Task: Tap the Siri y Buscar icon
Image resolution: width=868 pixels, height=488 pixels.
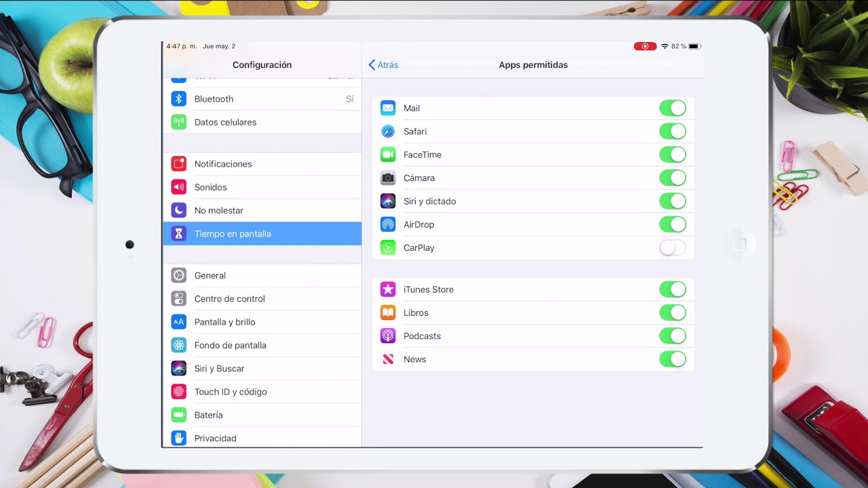Action: 178,368
